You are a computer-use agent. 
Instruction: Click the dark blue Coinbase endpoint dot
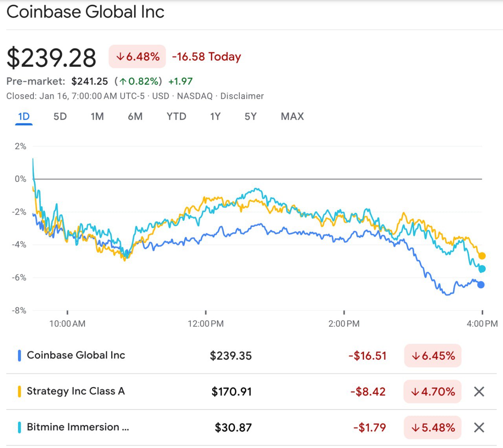tap(481, 285)
